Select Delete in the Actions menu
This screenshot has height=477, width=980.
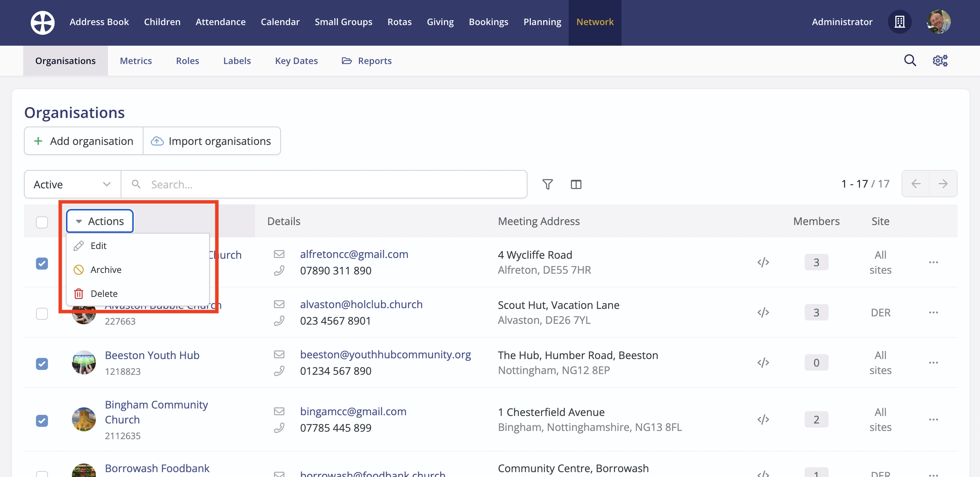[104, 294]
